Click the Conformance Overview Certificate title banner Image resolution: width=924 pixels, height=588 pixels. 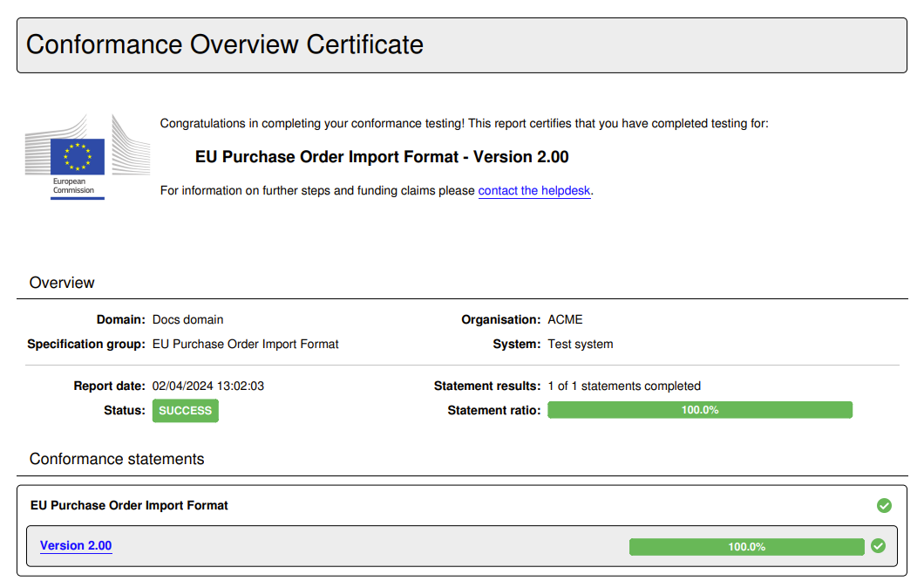[x=224, y=44]
